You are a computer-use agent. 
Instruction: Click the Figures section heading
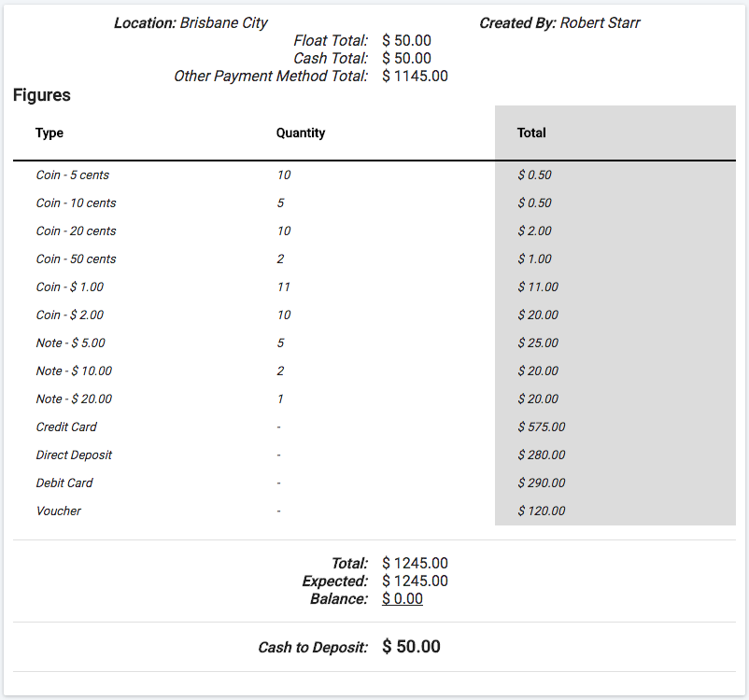(x=42, y=95)
